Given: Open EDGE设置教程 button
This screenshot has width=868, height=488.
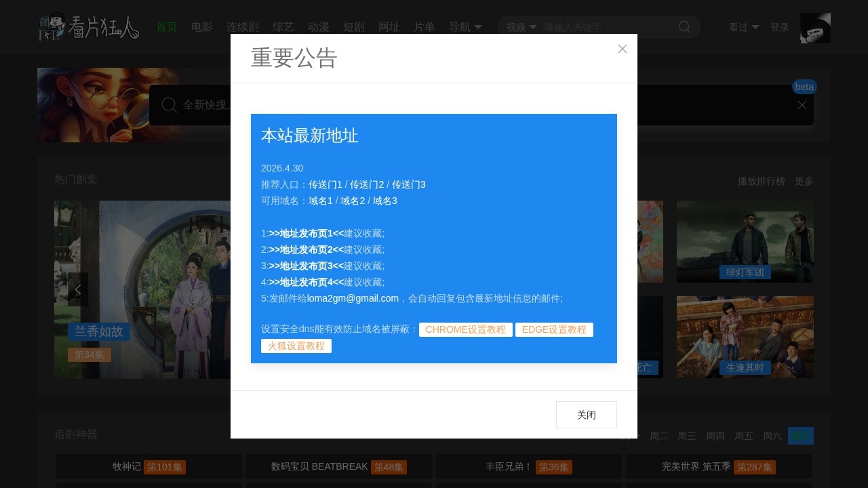Looking at the screenshot, I should [x=554, y=329].
